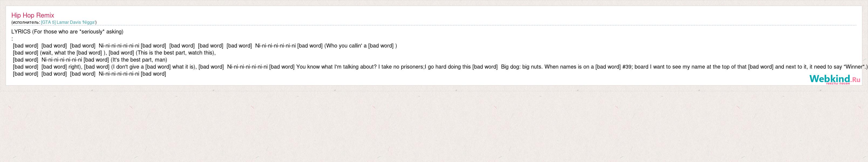Click the '(wait, what the' phrase

tap(57, 53)
